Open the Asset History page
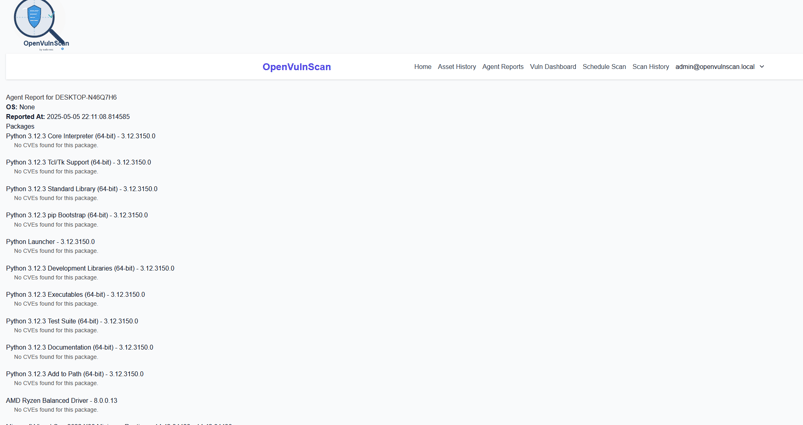The width and height of the screenshot is (803, 425). point(457,67)
